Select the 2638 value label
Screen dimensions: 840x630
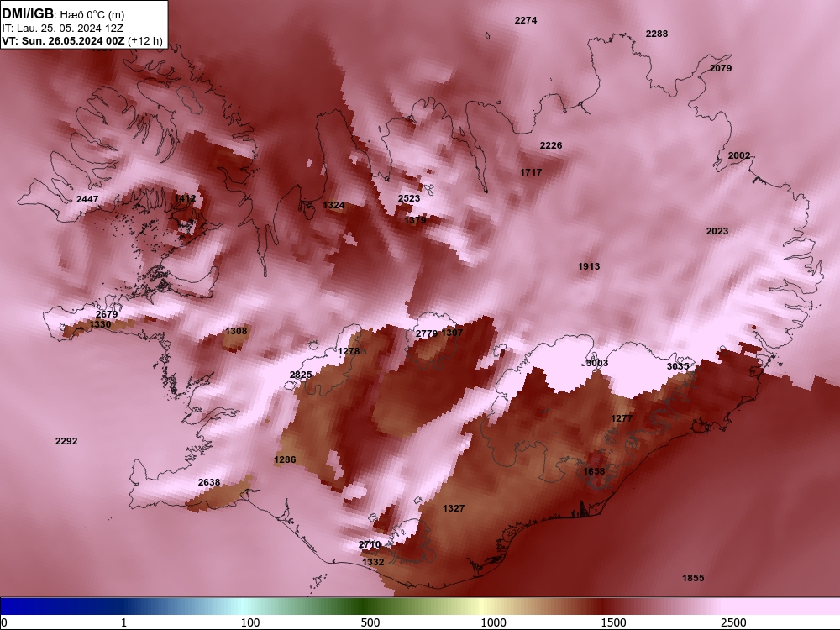point(209,483)
